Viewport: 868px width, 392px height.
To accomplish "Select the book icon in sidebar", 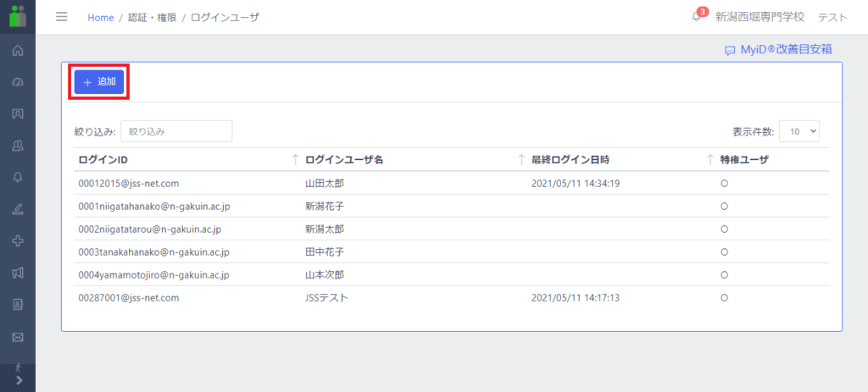I will pyautogui.click(x=18, y=114).
